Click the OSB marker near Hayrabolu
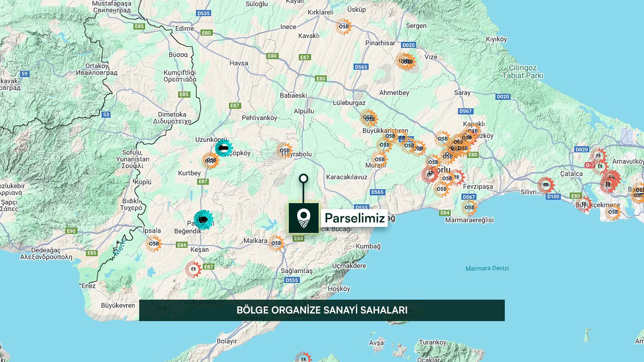This screenshot has width=644, height=362. [x=284, y=150]
